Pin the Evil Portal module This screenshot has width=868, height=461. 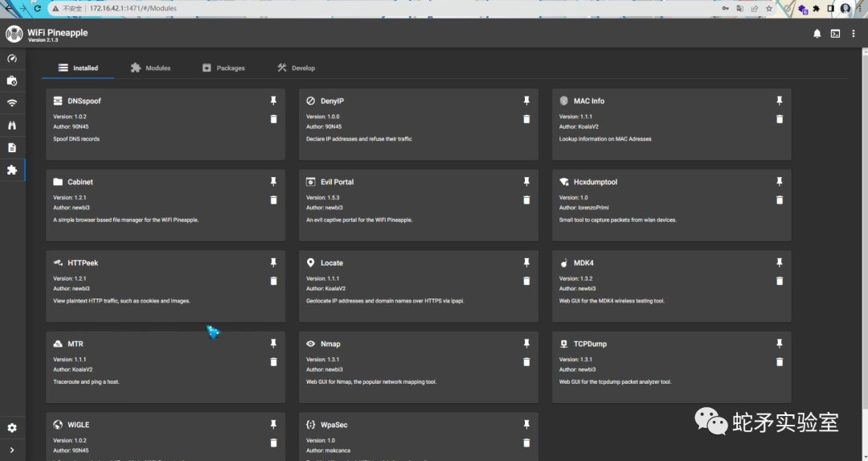526,181
